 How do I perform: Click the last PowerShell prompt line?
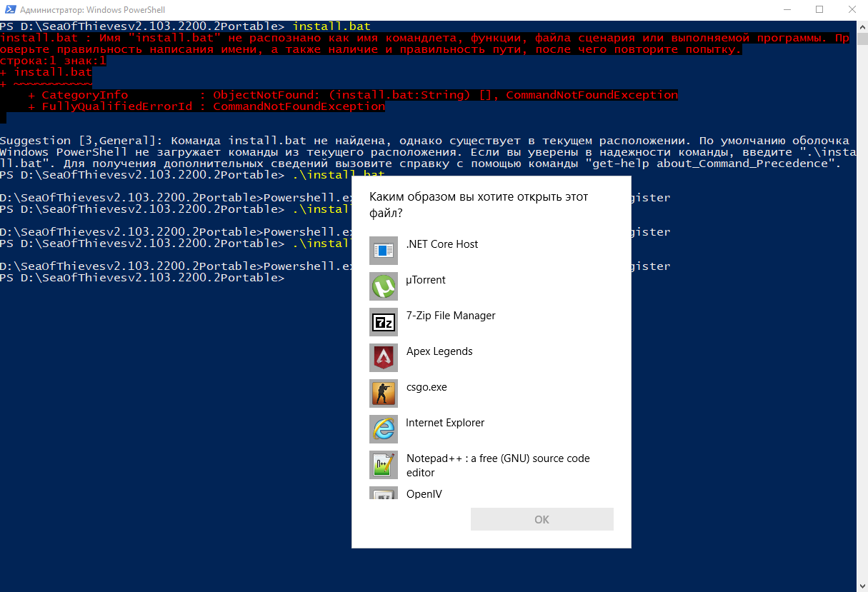(x=143, y=278)
